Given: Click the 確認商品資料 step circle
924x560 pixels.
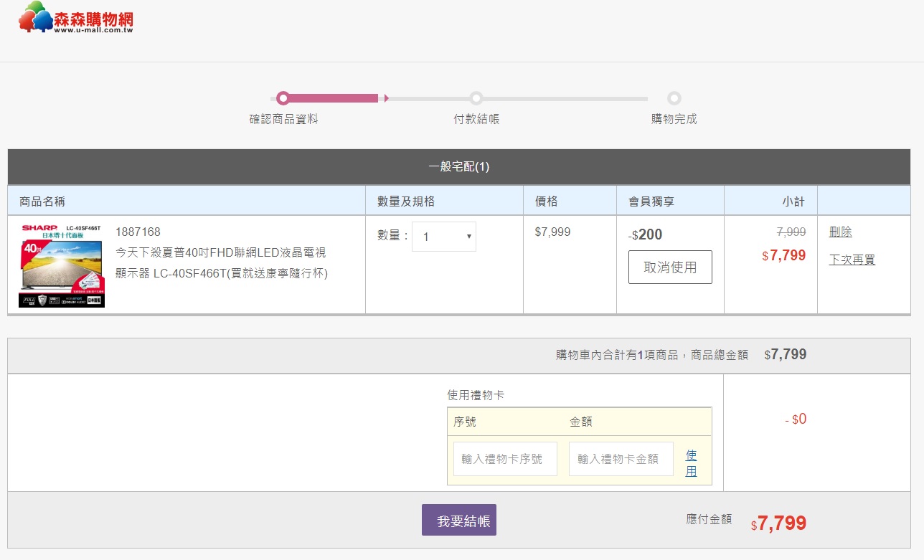Looking at the screenshot, I should tap(283, 98).
